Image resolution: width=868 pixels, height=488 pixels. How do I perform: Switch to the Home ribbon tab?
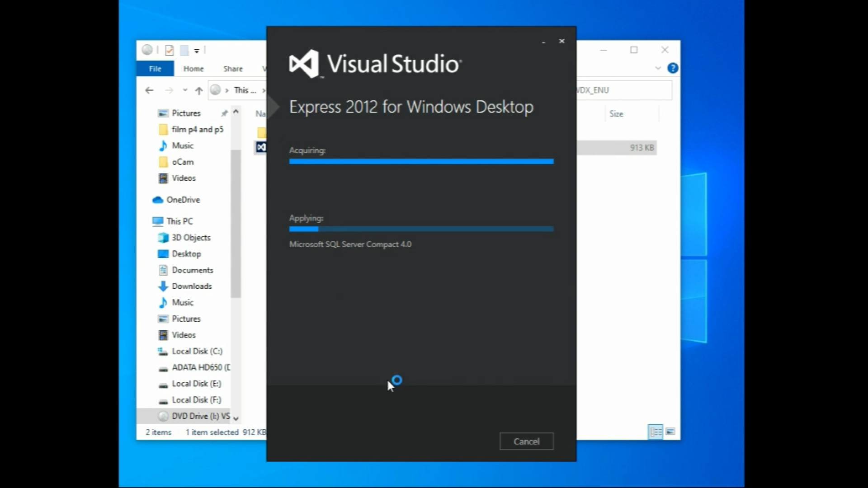pyautogui.click(x=193, y=69)
